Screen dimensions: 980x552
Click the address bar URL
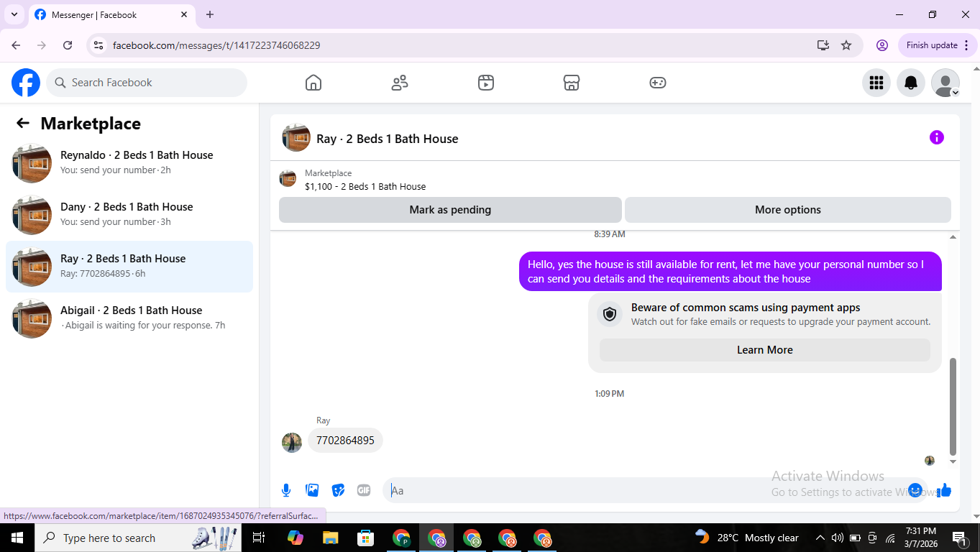[x=216, y=45]
